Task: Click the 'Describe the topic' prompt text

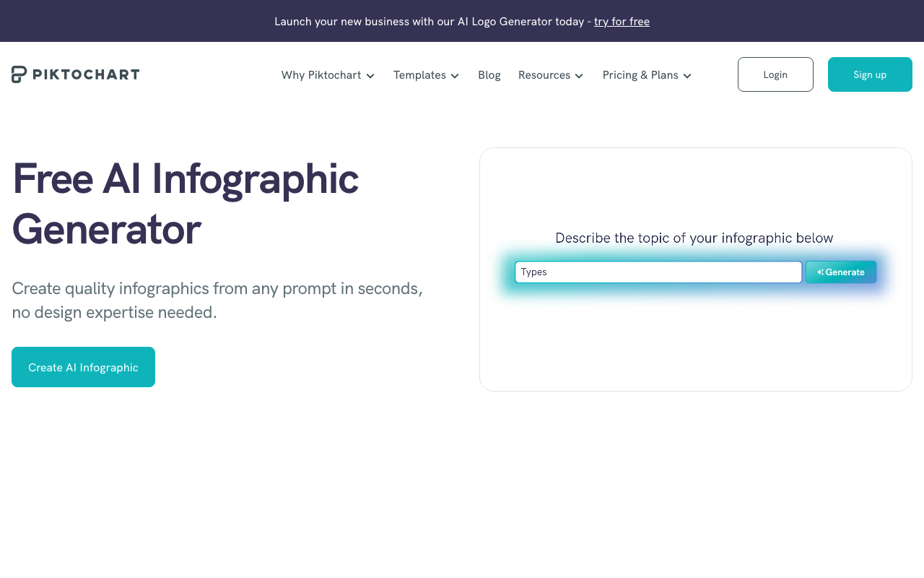Action: tap(694, 238)
